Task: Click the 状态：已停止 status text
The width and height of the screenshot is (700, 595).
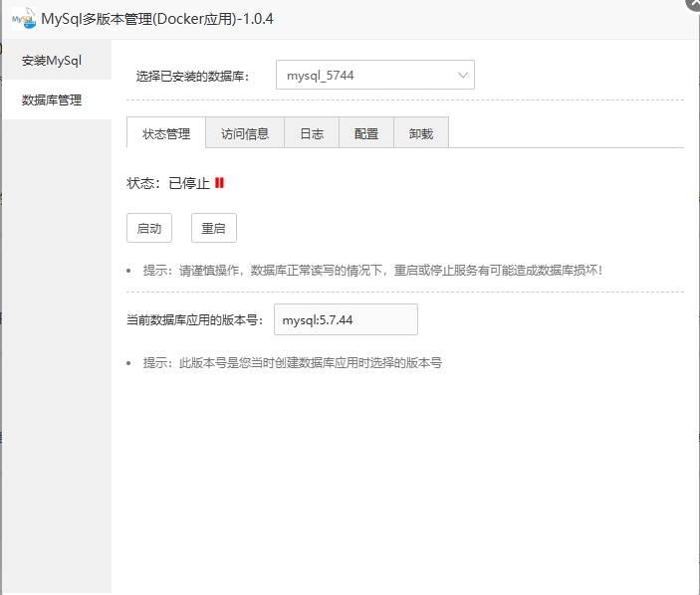Action: [168, 183]
